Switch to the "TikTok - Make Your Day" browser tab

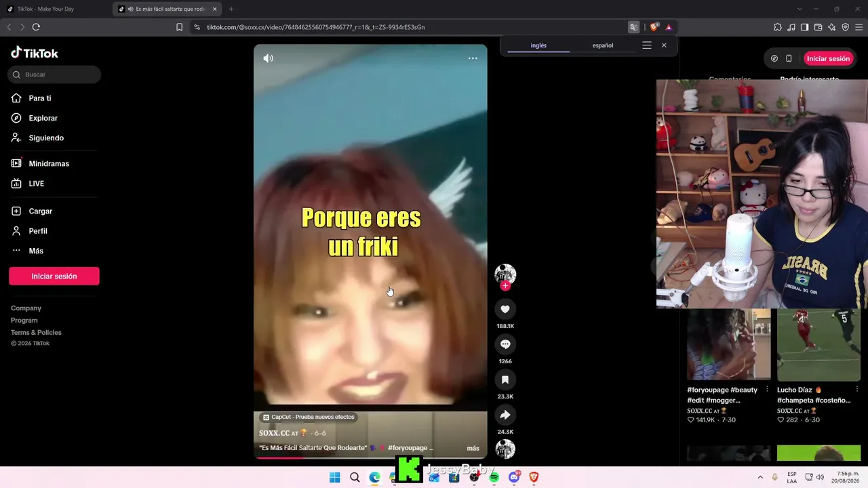[x=56, y=9]
